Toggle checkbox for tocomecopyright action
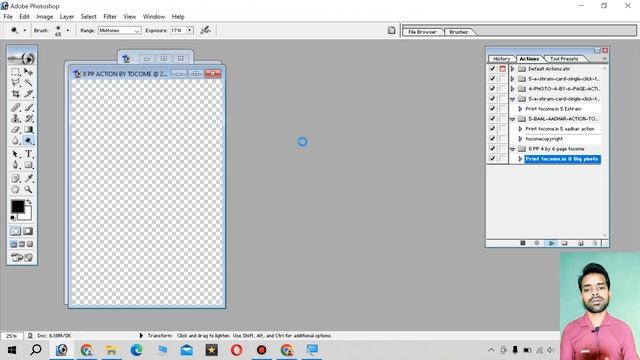 click(492, 139)
